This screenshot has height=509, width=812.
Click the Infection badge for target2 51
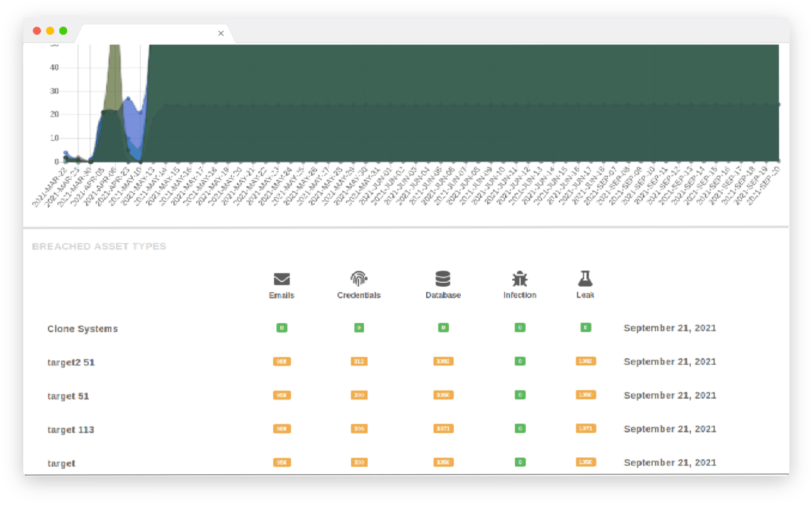pyautogui.click(x=520, y=362)
